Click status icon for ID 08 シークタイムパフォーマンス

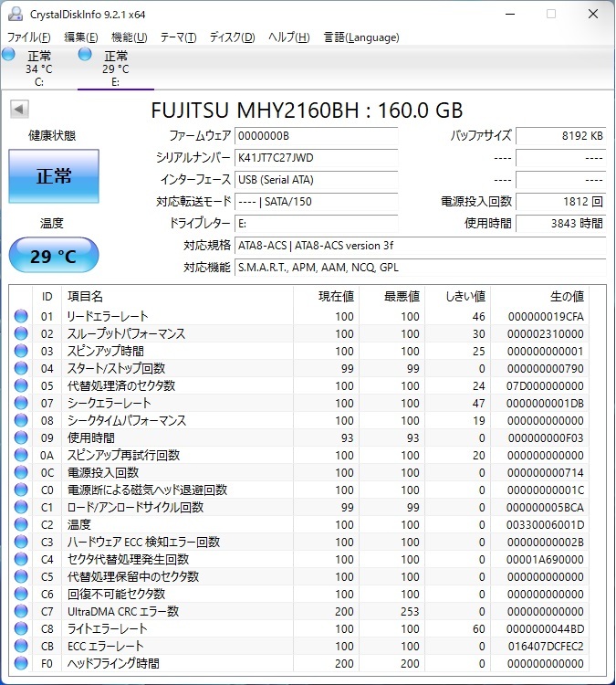click(21, 420)
